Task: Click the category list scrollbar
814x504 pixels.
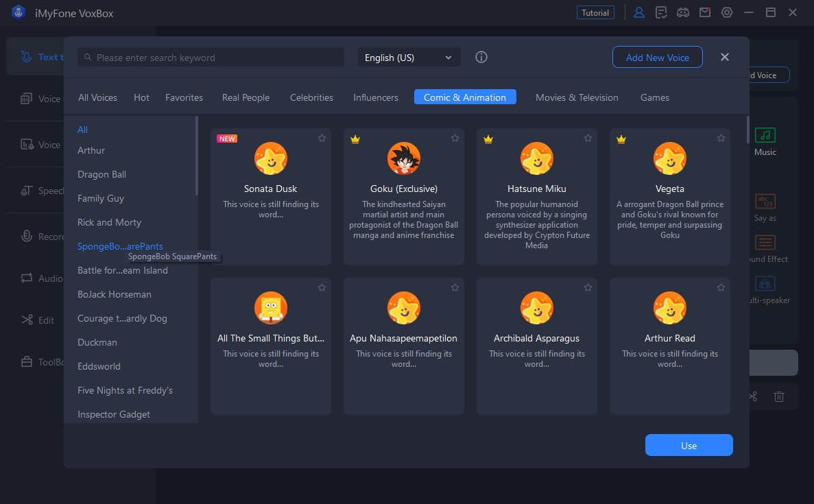Action: pyautogui.click(x=196, y=156)
